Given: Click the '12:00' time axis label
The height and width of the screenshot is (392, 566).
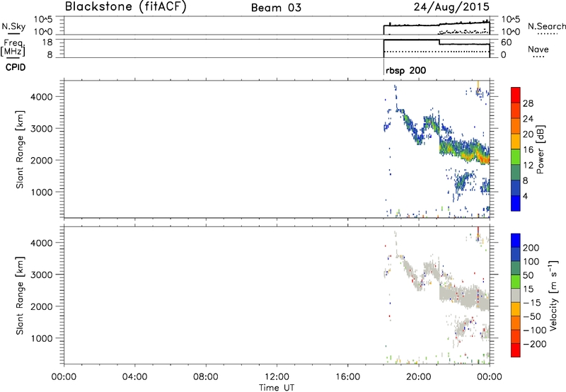Looking at the screenshot, I should (277, 377).
